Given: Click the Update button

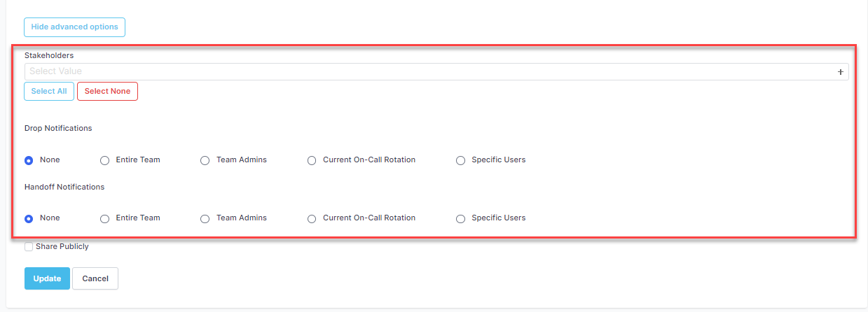Looking at the screenshot, I should pos(47,278).
